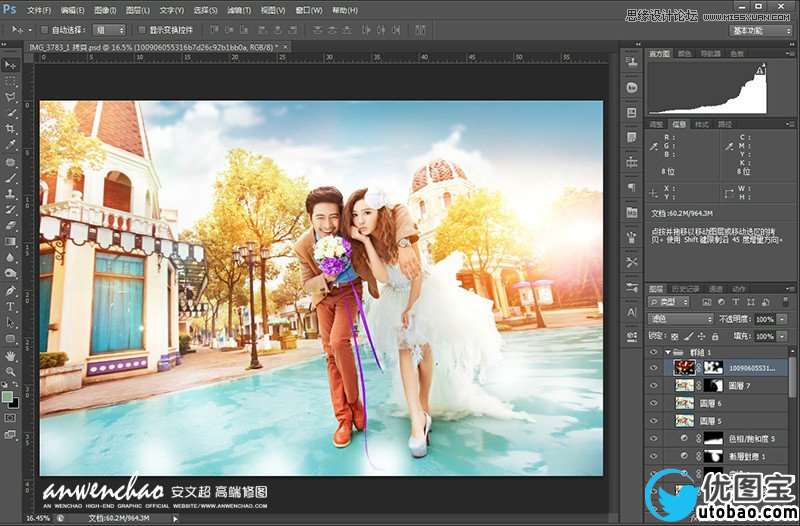Hide the 1009060553 layer via eye icon
Screen dimensions: 800x526
(654, 368)
